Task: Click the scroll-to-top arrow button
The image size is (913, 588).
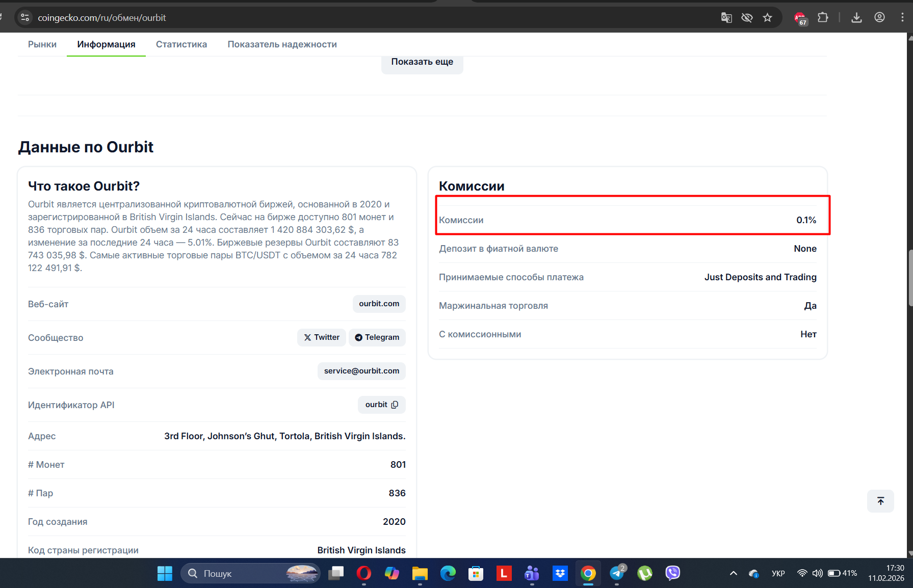Action: point(880,501)
